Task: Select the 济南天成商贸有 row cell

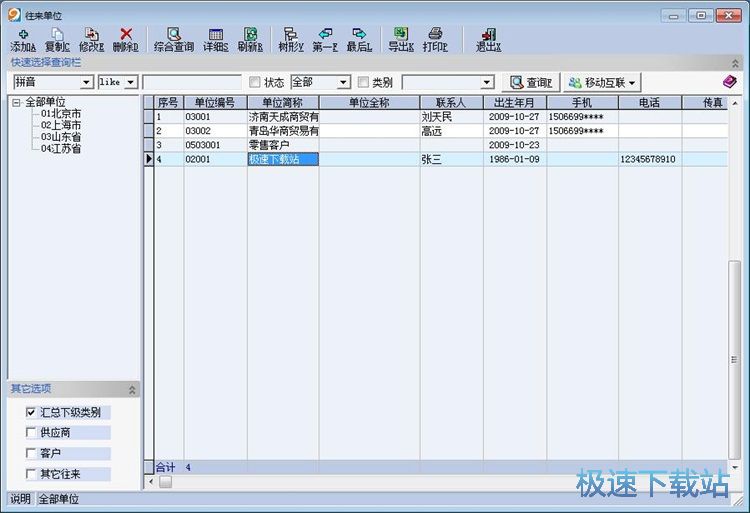Action: click(283, 117)
